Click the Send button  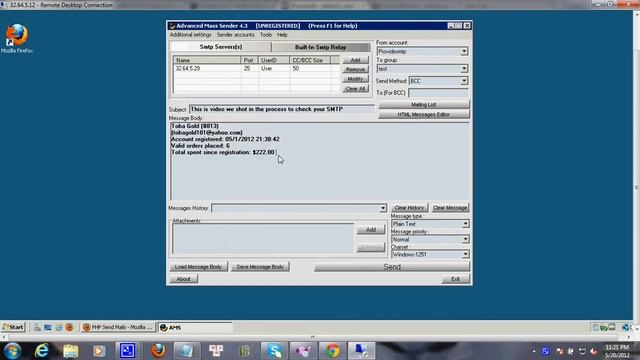pyautogui.click(x=392, y=267)
